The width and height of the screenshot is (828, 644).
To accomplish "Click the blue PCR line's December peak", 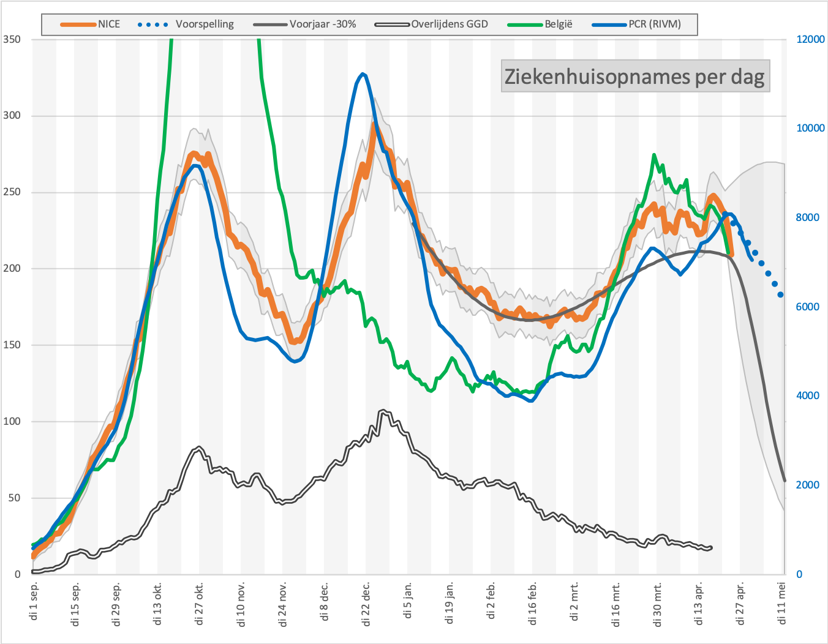I will 363,74.
